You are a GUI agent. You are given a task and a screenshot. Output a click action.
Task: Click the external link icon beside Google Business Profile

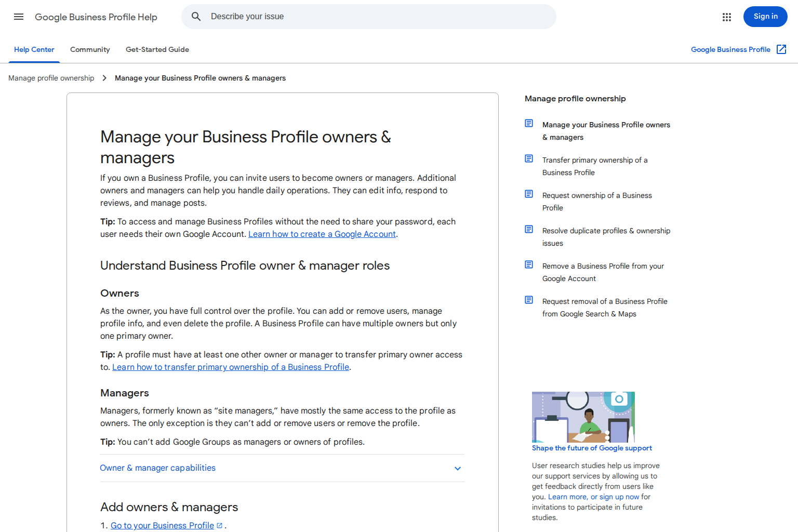(781, 49)
